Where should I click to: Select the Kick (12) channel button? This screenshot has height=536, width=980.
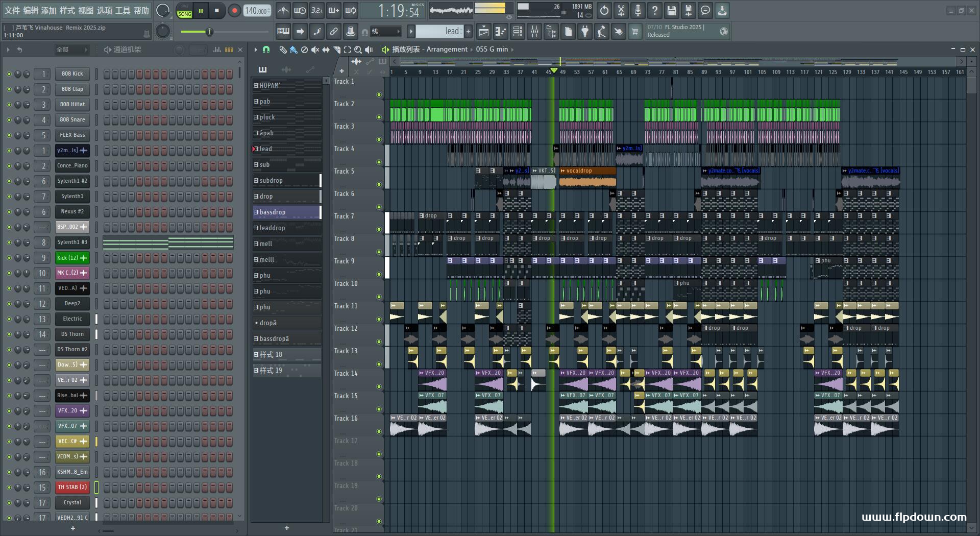point(72,258)
